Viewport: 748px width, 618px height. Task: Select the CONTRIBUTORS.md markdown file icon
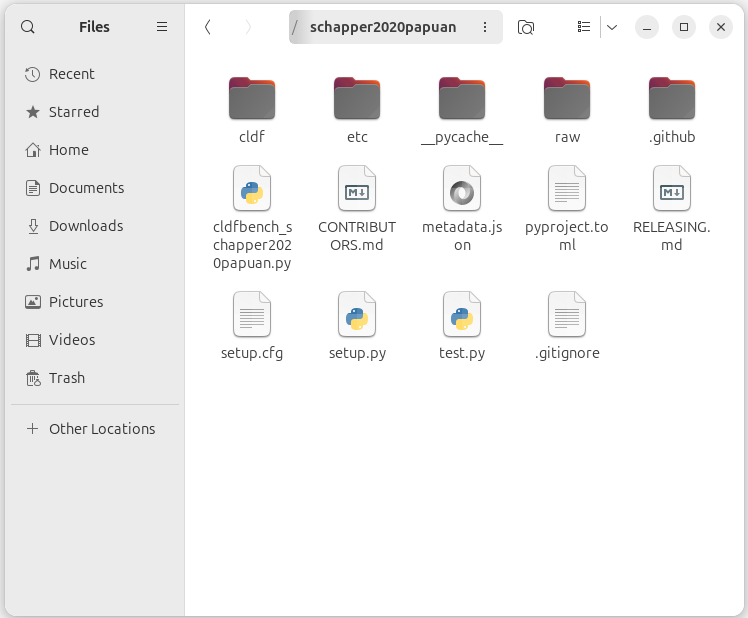[357, 188]
